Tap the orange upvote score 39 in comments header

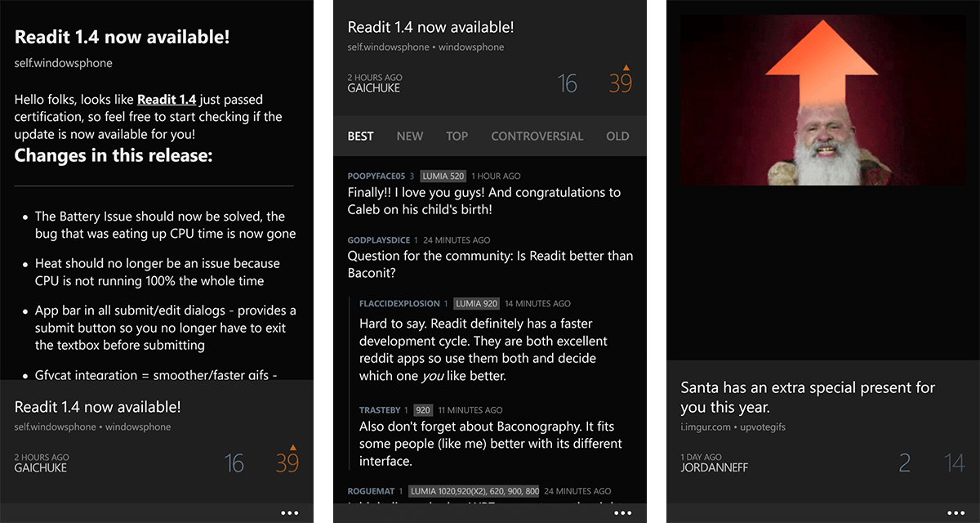pyautogui.click(x=621, y=83)
